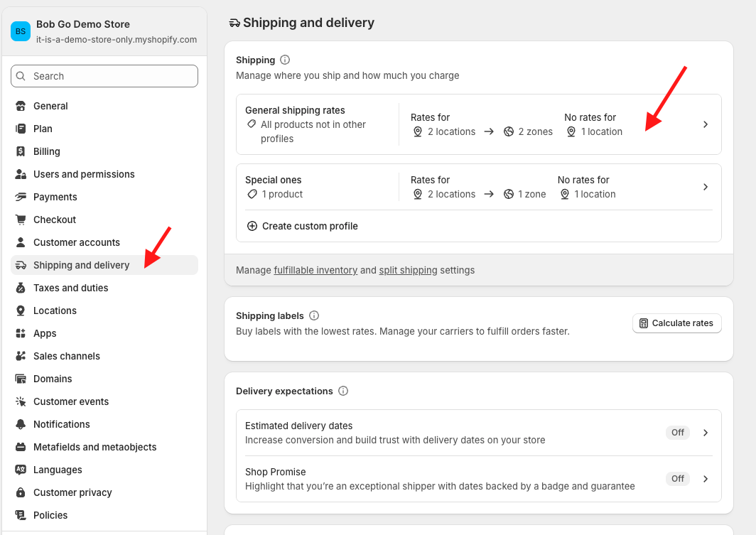Toggle the Shop Promise Off badge
Screen dimensions: 756x535
click(x=678, y=479)
